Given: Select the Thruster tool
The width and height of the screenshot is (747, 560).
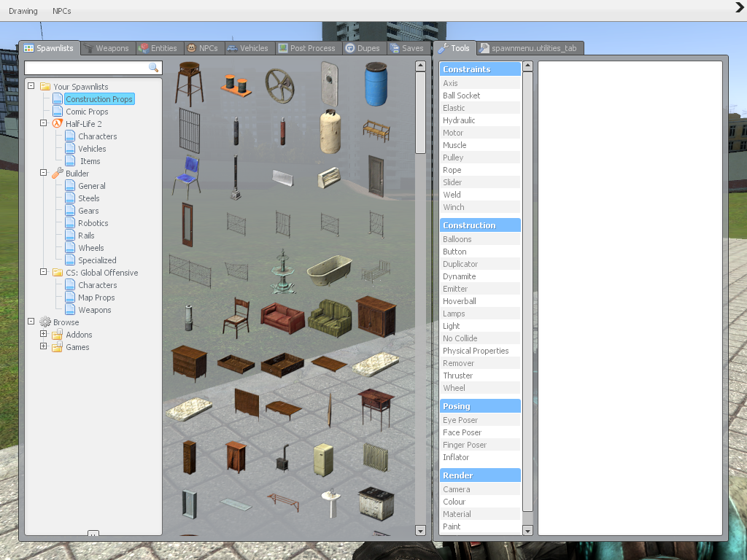Looking at the screenshot, I should pos(480,376).
